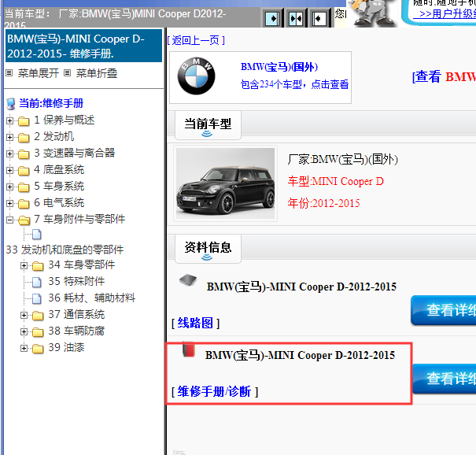Click the folder icon for 3 变速器与离合器
Image resolution: width=476 pixels, height=455 pixels.
click(x=24, y=154)
